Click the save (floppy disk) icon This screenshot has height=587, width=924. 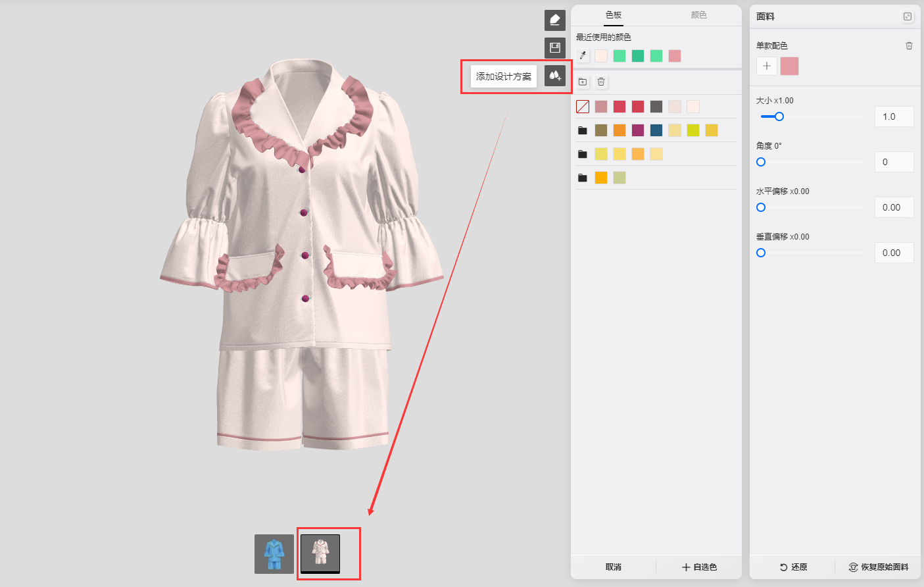click(554, 48)
